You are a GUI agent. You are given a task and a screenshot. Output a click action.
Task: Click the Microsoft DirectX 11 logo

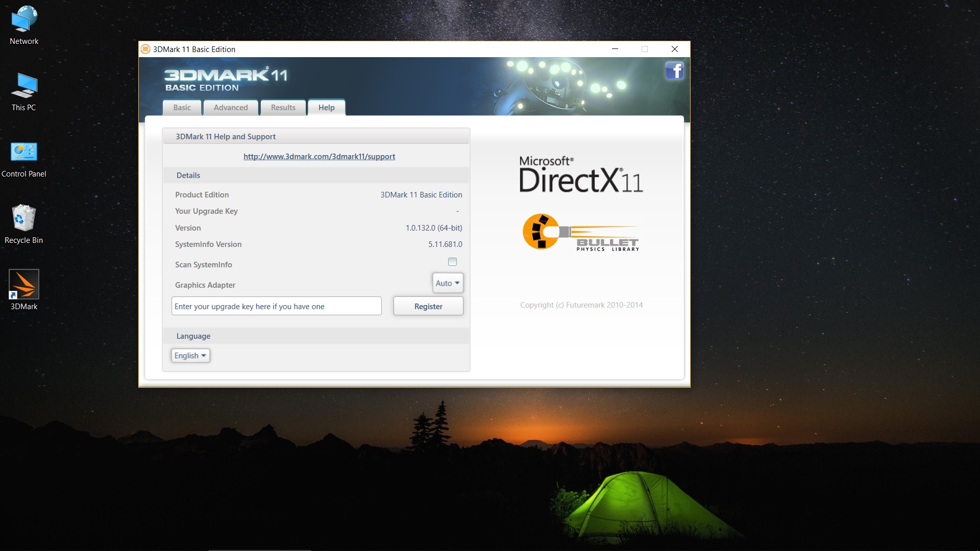point(581,174)
